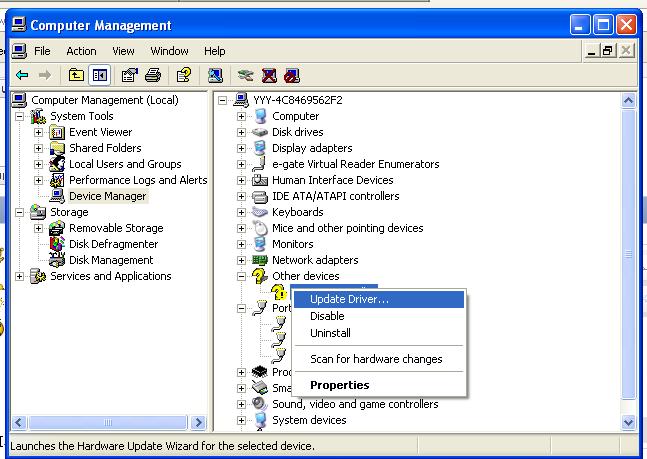This screenshot has height=459, width=647.
Task: Click the Removable Storage icon
Action: (57, 228)
